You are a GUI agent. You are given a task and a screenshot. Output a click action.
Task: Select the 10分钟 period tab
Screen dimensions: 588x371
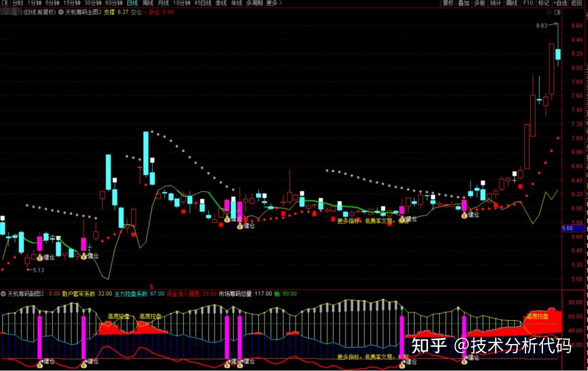tap(182, 3)
